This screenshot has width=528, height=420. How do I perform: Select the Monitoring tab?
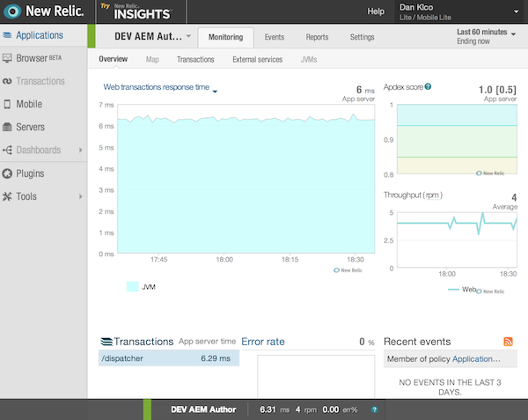click(x=225, y=37)
